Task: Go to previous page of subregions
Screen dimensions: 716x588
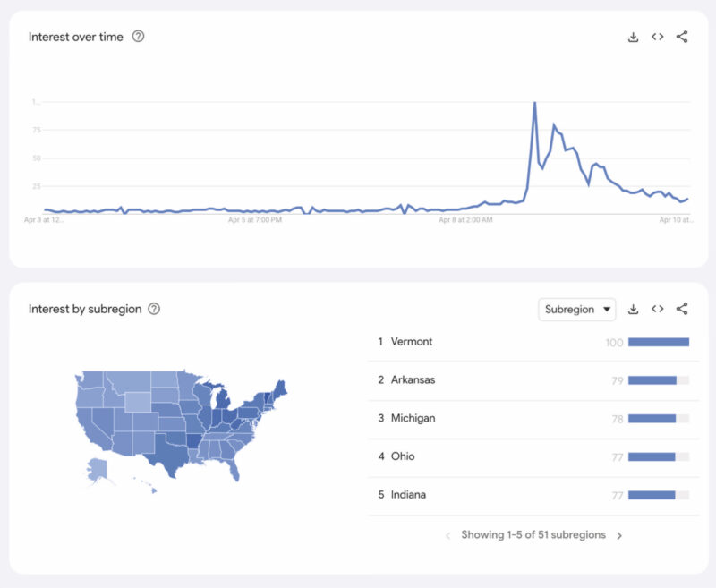Action: click(x=447, y=534)
